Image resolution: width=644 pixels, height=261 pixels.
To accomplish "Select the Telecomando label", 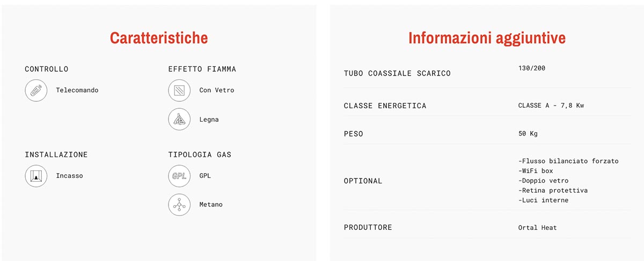I will [77, 90].
